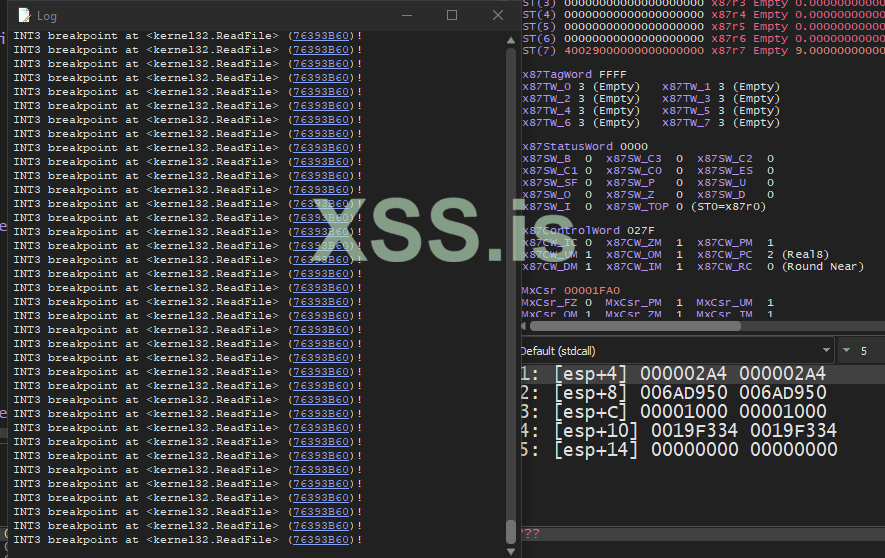
Task: Select the x87SW_Z flag
Action: [x=645, y=195]
